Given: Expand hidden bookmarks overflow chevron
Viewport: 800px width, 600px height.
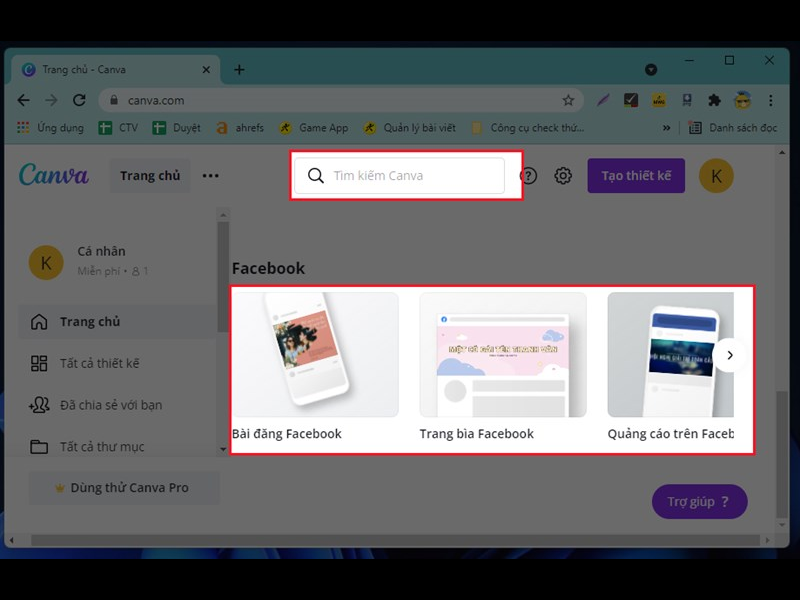Looking at the screenshot, I should [x=667, y=128].
